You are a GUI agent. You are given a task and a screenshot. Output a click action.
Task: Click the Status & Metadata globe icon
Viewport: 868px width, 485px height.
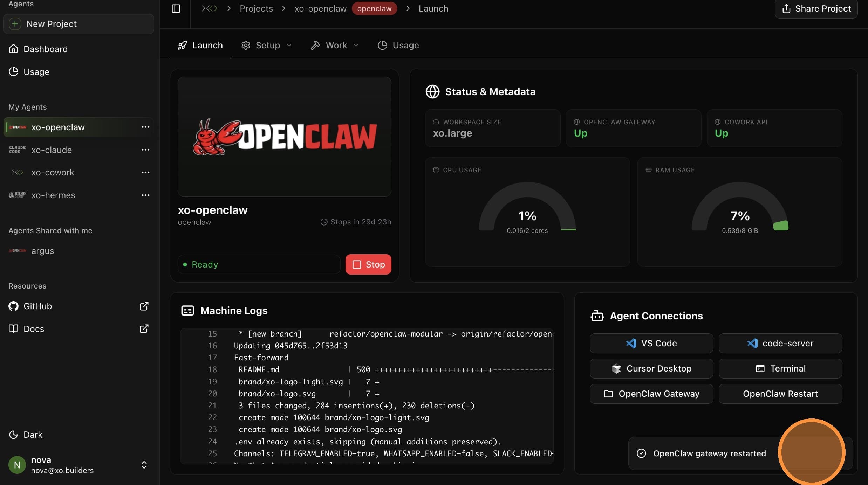(432, 92)
